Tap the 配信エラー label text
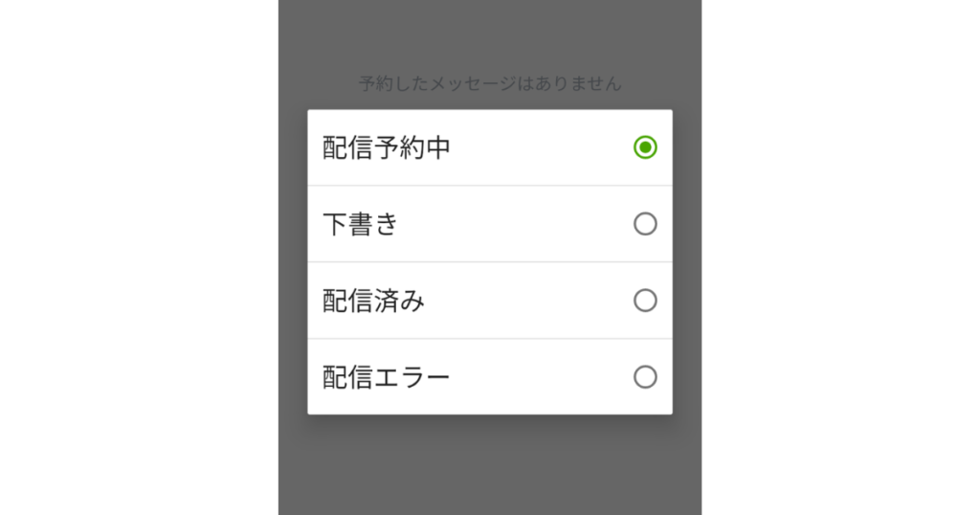The image size is (980, 515). click(x=387, y=377)
